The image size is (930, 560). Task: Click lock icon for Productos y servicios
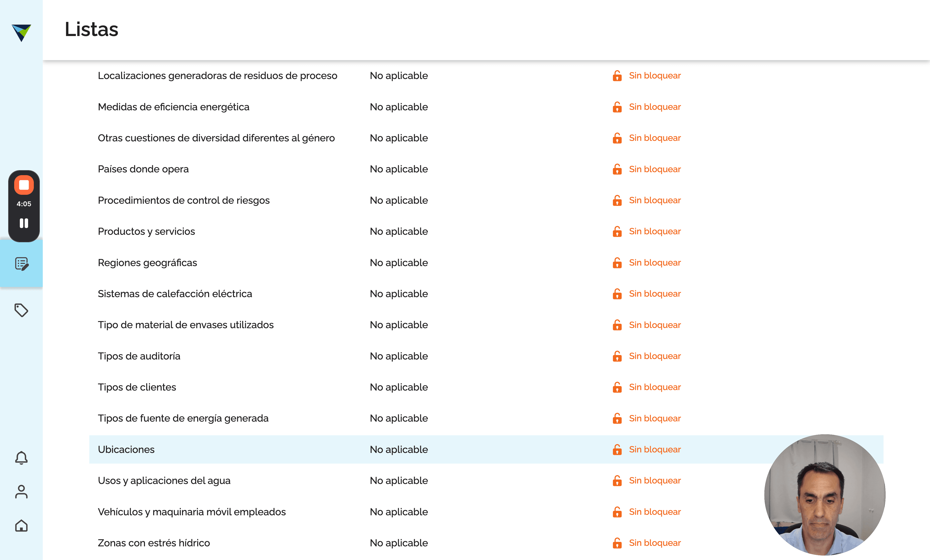tap(617, 231)
